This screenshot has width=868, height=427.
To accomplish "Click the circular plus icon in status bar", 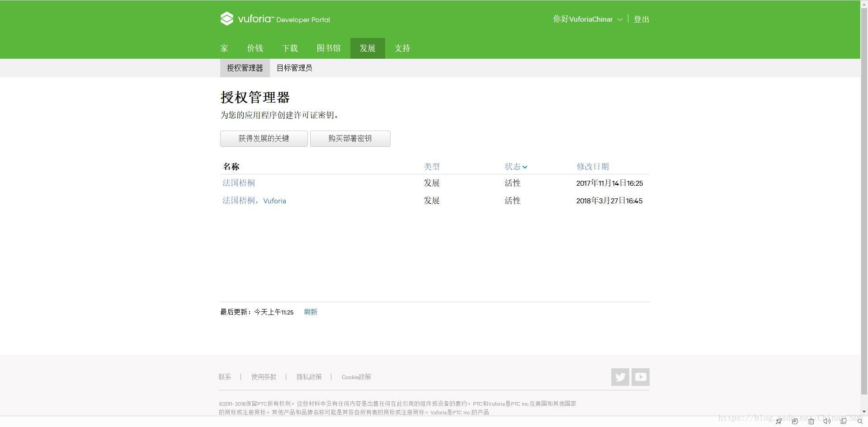I will click(x=795, y=421).
